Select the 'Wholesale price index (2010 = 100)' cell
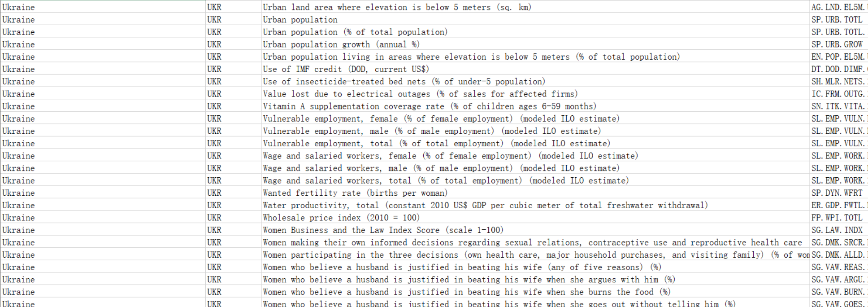 coord(341,218)
